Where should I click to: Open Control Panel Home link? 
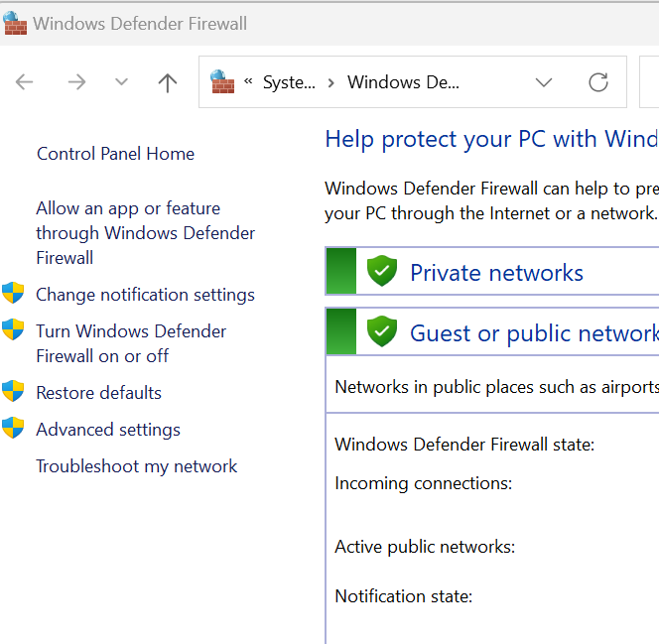click(115, 154)
